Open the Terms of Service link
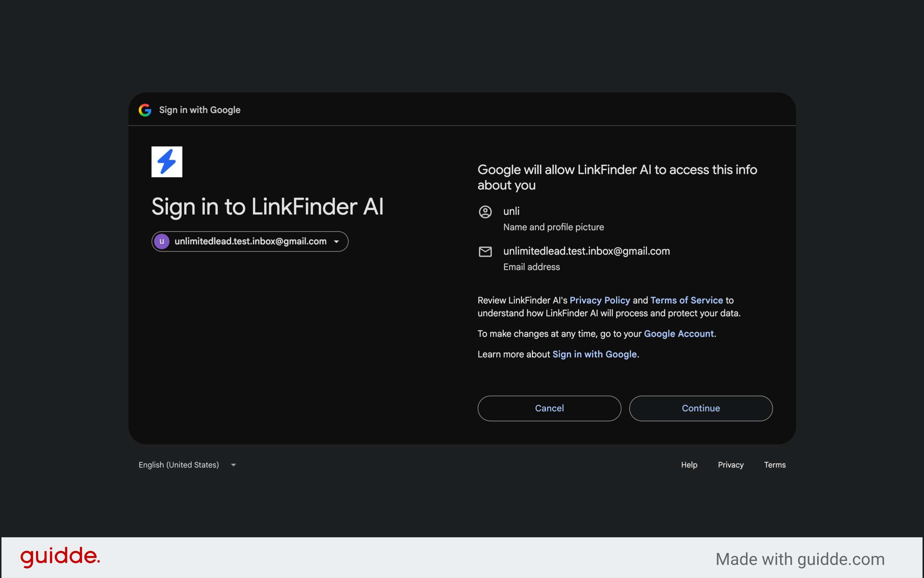Viewport: 924px width, 578px height. click(x=687, y=300)
